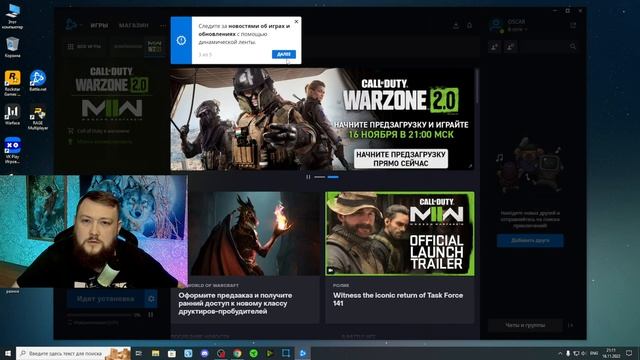Image resolution: width=640 pixels, height=360 pixels.
Task: Open the MW II Official Launch Trailer thumbnail
Action: click(x=400, y=233)
